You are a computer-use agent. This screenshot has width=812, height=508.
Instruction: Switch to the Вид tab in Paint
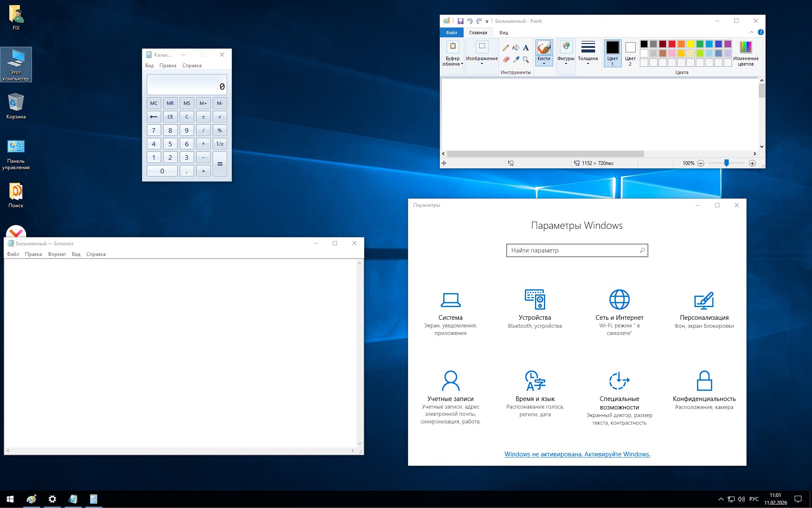tap(503, 33)
